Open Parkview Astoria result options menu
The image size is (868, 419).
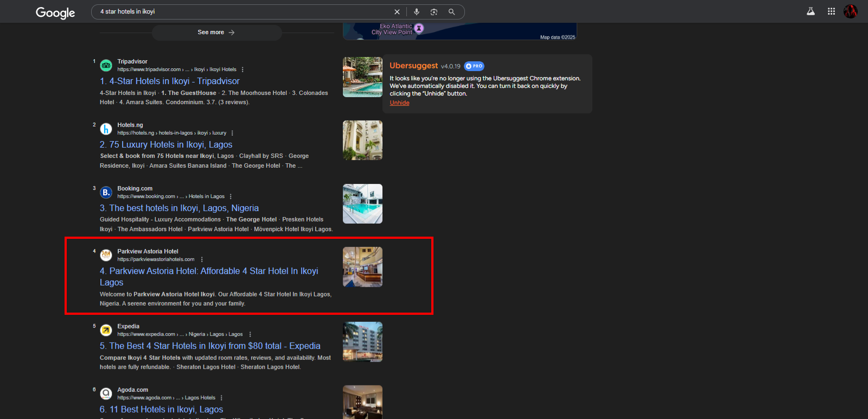202,259
